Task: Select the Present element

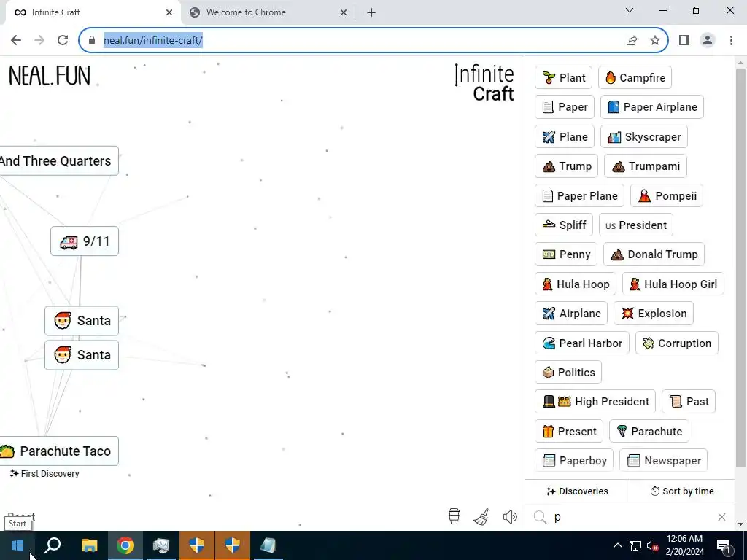Action: click(569, 432)
